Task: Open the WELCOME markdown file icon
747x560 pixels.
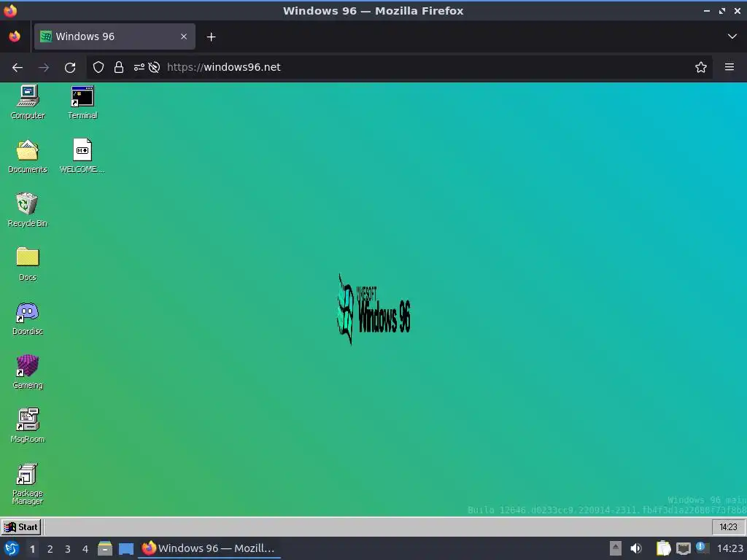Action: [82, 156]
